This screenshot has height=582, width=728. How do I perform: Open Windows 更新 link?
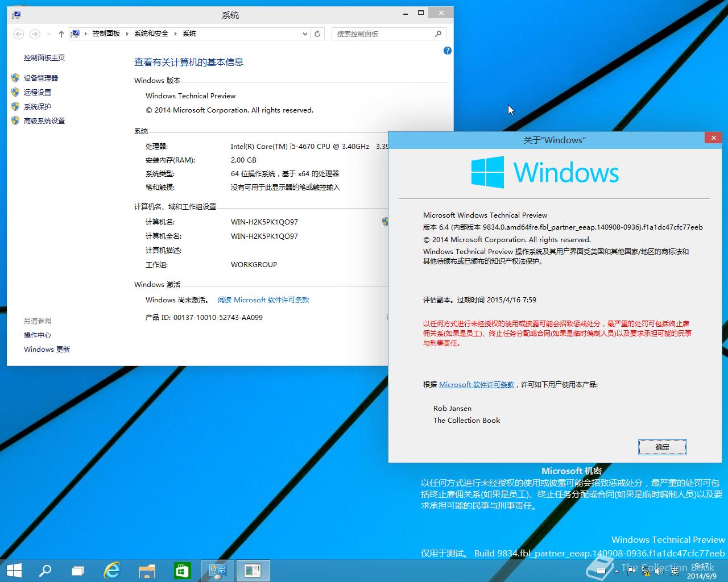(x=47, y=350)
